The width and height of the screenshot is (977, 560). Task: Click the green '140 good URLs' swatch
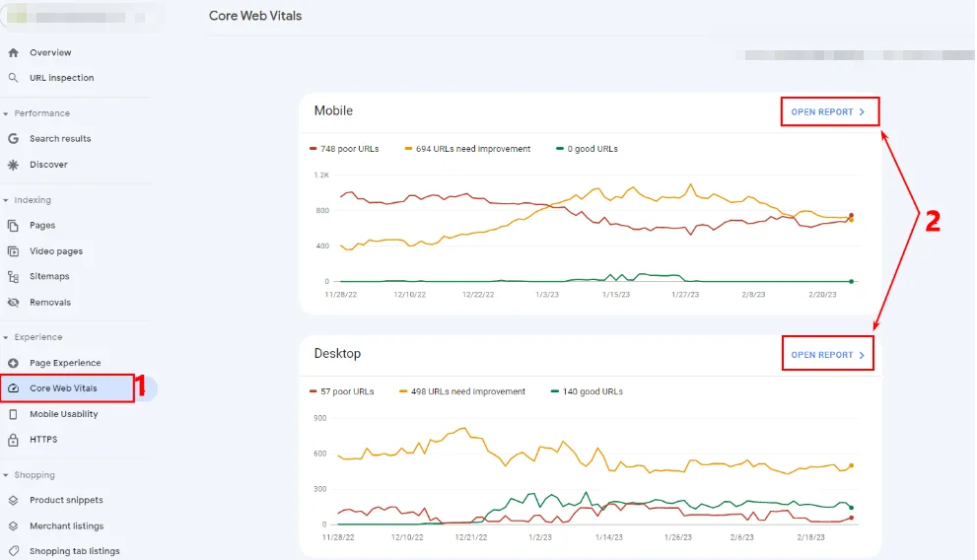(x=554, y=391)
